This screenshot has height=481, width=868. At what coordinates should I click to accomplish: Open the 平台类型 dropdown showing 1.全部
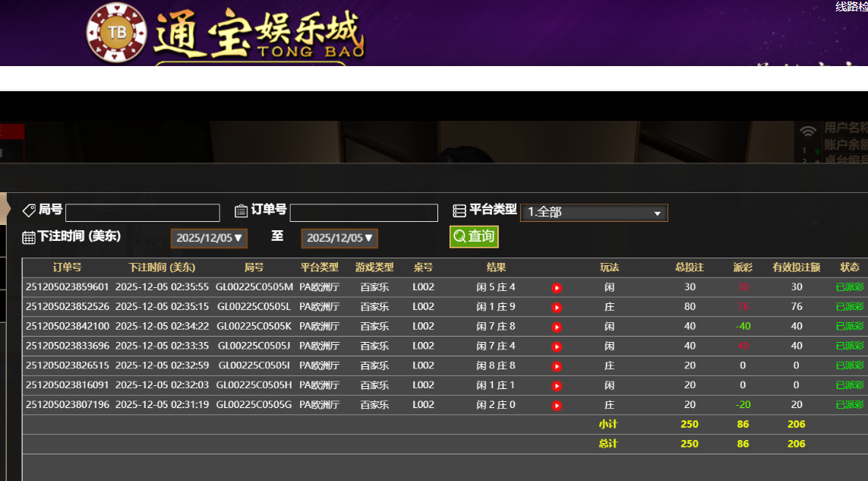pos(594,213)
